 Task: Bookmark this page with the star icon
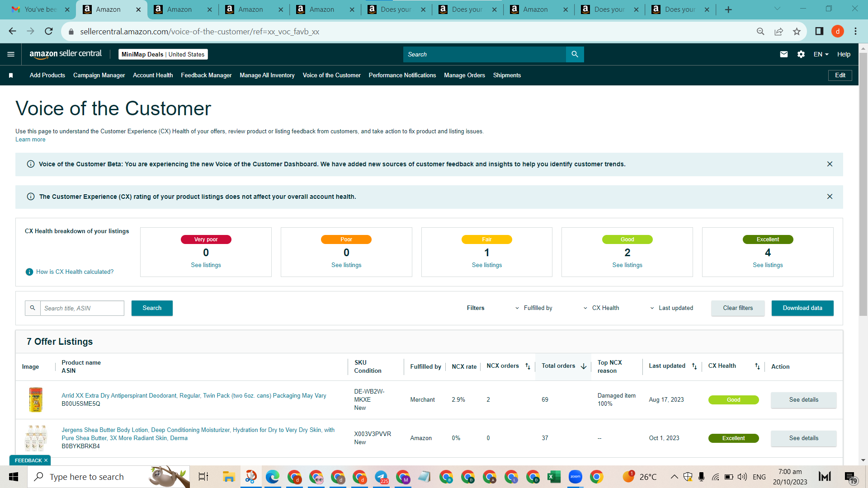(x=797, y=31)
